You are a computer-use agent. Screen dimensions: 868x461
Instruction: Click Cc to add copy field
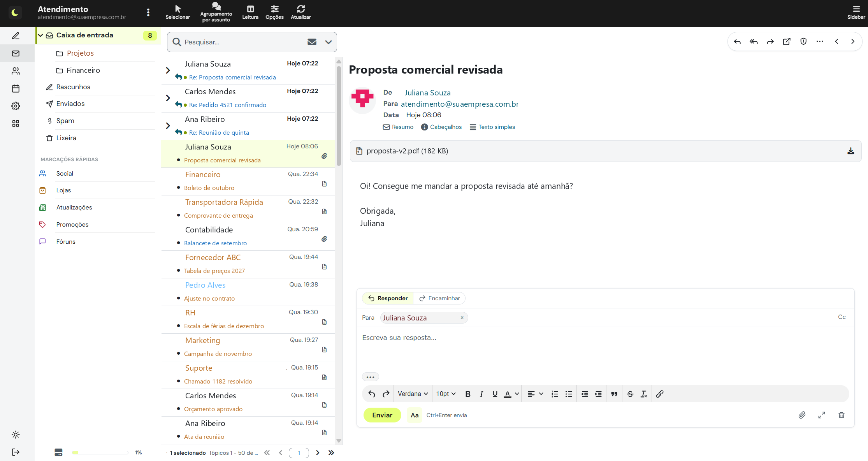842,317
